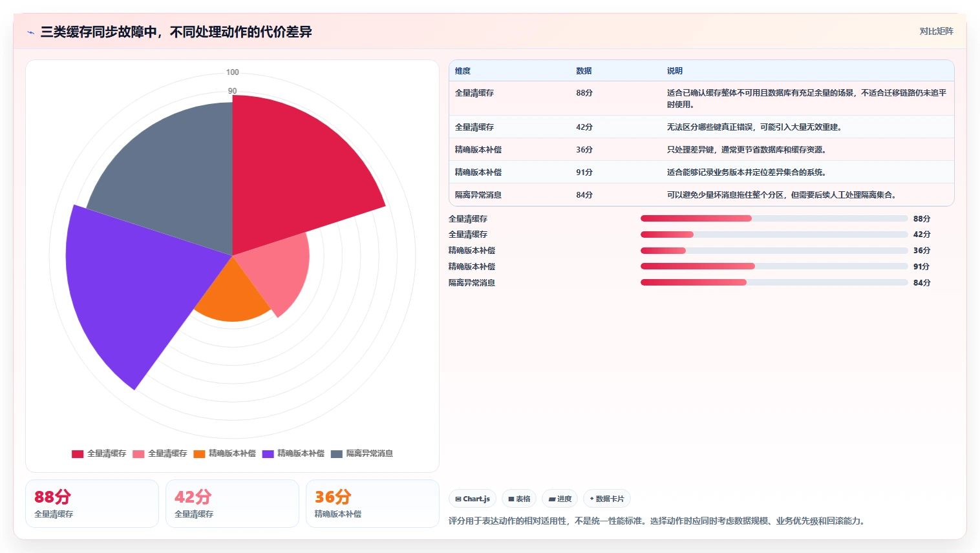980x553 pixels.
Task: Click the 隔离异常消息 cell in the table
Action: (478, 195)
